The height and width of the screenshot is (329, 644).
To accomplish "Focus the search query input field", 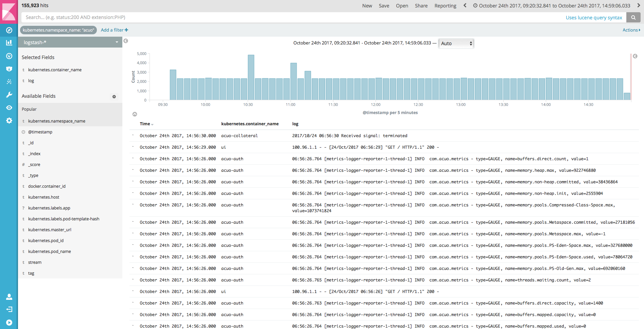I will tap(292, 17).
